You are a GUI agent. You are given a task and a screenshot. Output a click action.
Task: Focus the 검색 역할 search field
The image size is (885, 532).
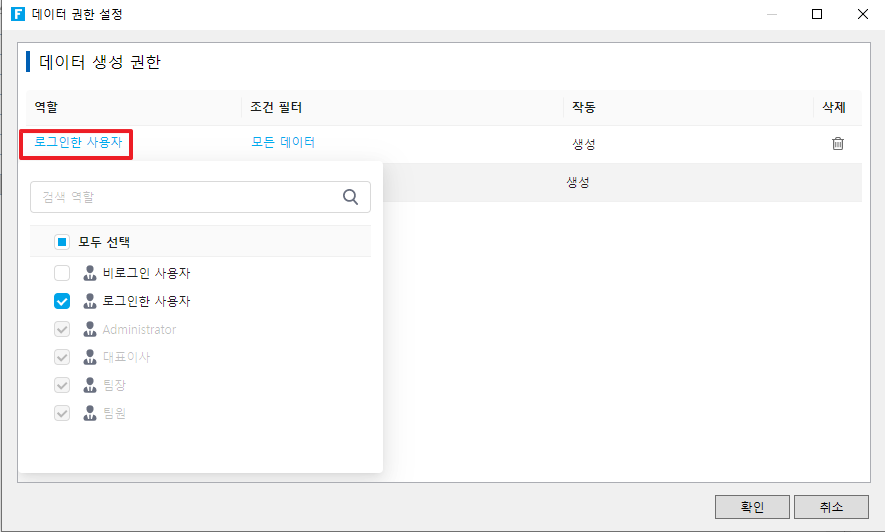[185, 197]
